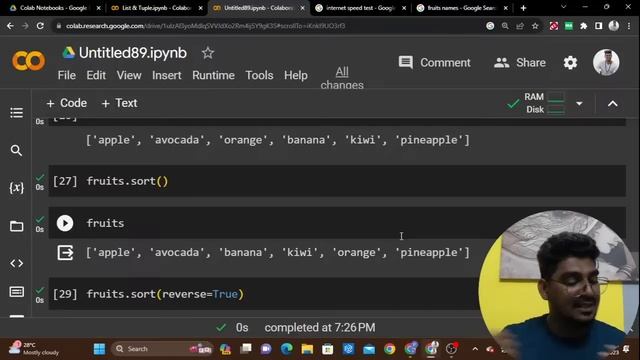Image resolution: width=640 pixels, height=360 pixels.
Task: Open the Edit menu
Action: (x=96, y=76)
